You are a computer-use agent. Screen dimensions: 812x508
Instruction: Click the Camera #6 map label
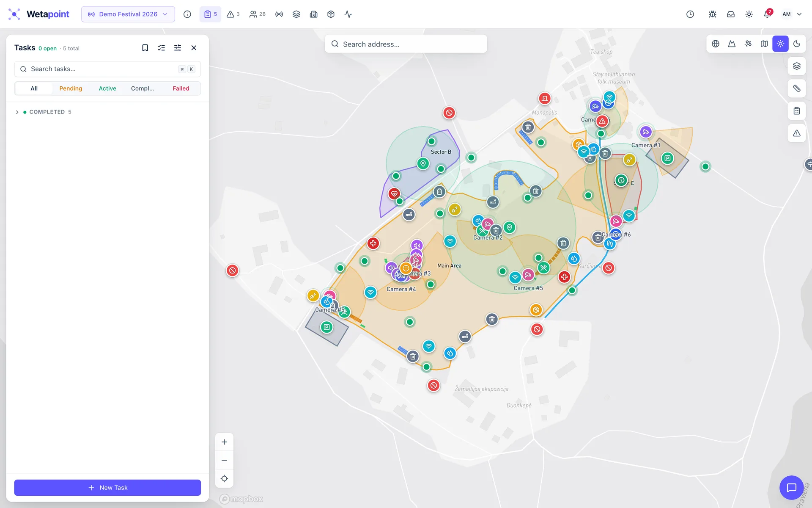pyautogui.click(x=616, y=234)
